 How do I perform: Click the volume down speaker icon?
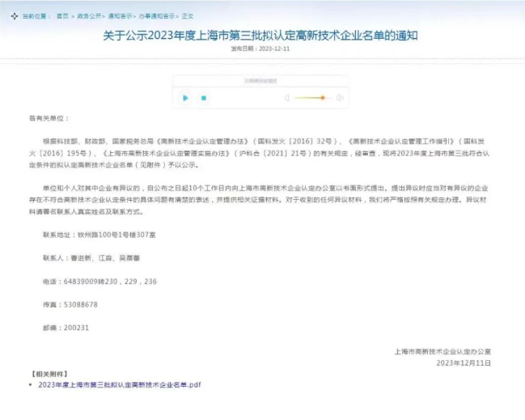coord(287,98)
